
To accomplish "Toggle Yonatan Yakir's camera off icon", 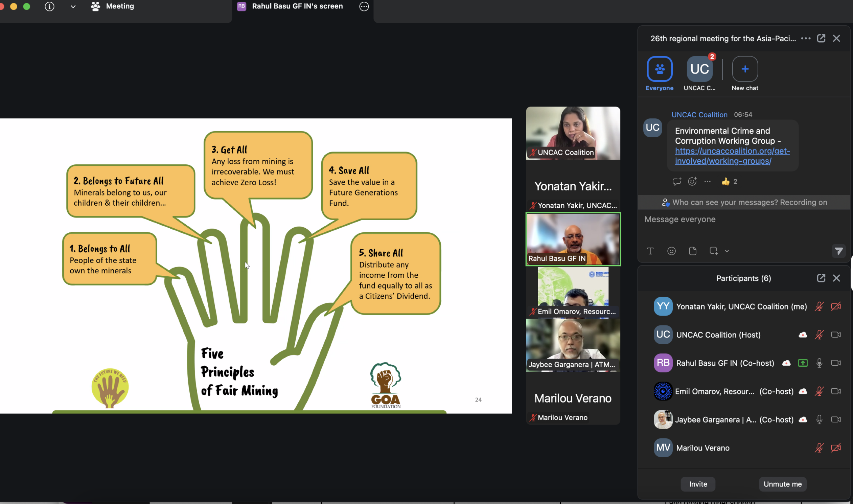I will pyautogui.click(x=836, y=306).
